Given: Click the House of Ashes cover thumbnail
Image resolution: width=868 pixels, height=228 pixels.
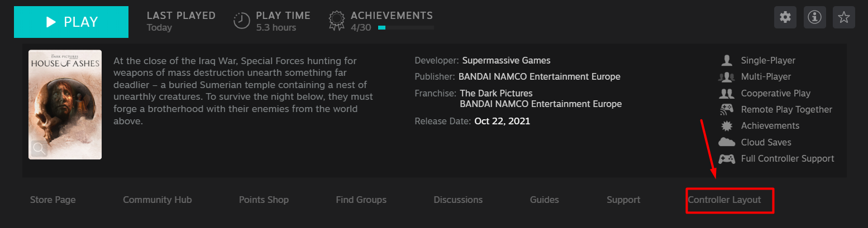Looking at the screenshot, I should click(65, 100).
